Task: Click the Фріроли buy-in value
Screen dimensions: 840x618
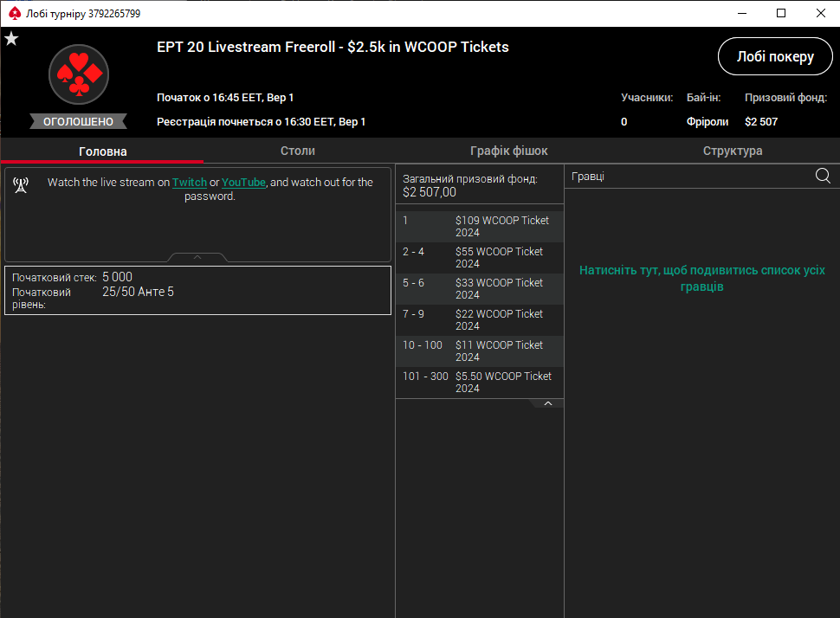Action: (708, 121)
